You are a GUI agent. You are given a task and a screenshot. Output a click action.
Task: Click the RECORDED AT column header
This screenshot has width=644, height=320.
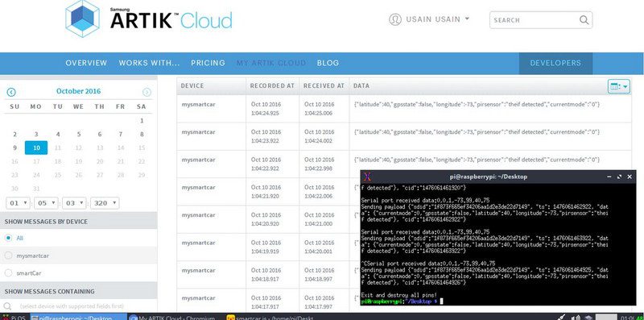[x=272, y=86]
